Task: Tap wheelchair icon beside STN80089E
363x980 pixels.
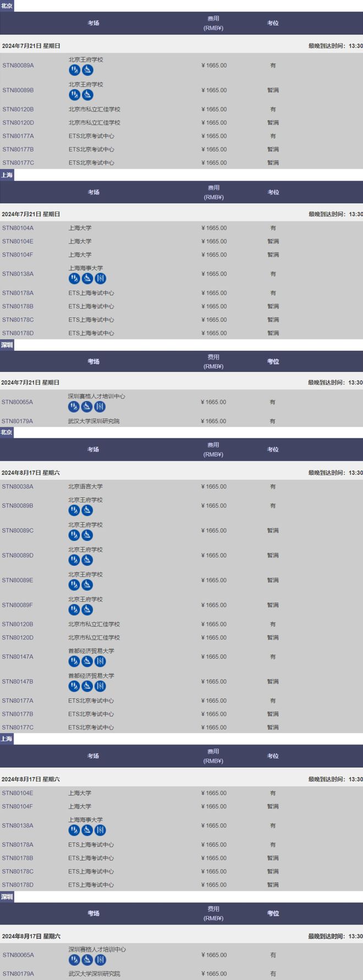Action: tap(87, 584)
